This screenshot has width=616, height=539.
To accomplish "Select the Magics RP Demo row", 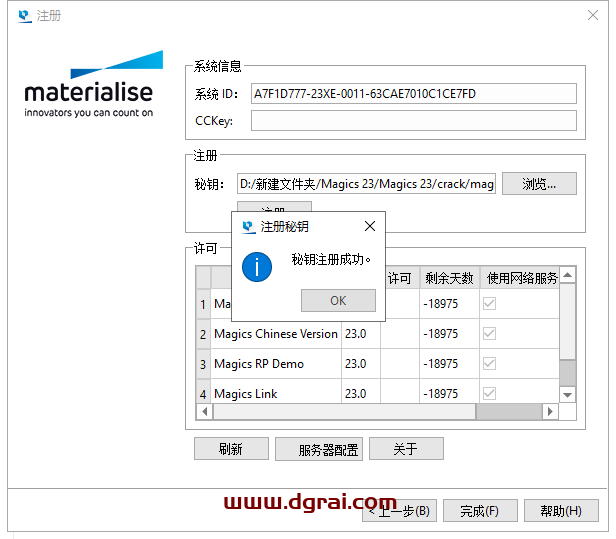I will point(377,363).
